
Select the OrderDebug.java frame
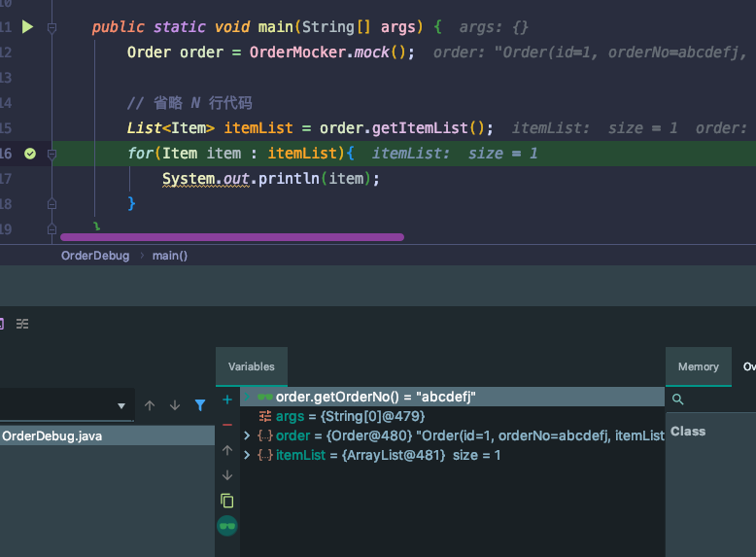(107, 435)
